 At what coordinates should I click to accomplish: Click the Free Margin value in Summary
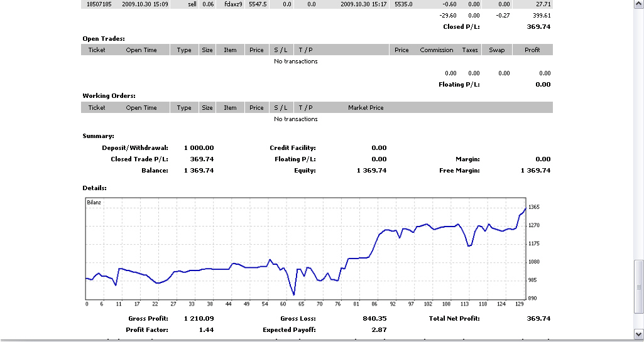pyautogui.click(x=535, y=171)
